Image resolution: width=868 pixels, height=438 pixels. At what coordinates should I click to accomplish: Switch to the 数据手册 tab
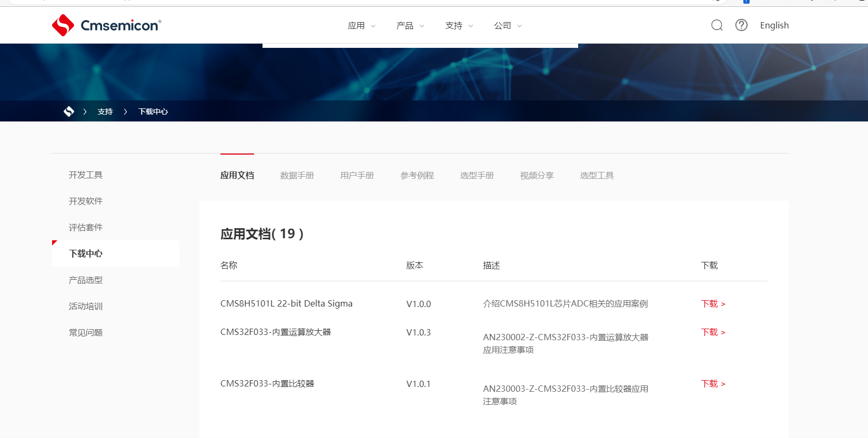[x=297, y=176]
